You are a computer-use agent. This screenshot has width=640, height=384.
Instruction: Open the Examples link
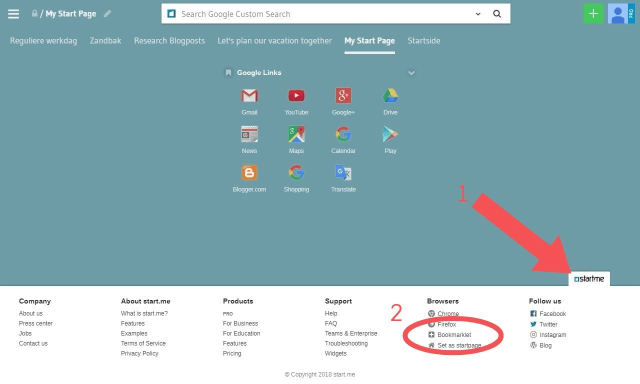[x=134, y=333]
